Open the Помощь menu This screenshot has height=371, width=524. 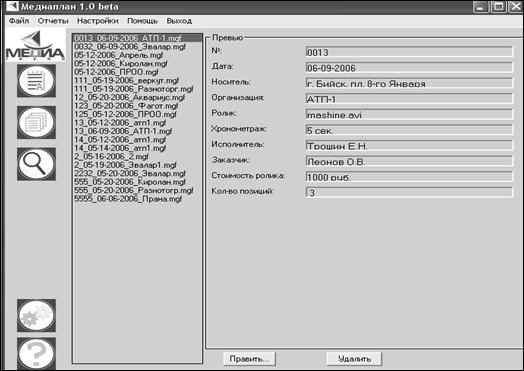coord(142,21)
